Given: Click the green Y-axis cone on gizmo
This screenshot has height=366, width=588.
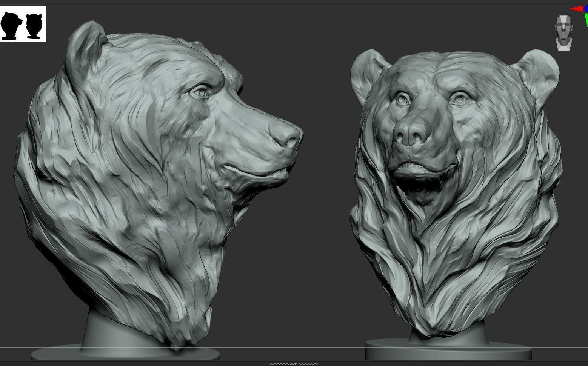Looking at the screenshot, I should coord(586,20).
